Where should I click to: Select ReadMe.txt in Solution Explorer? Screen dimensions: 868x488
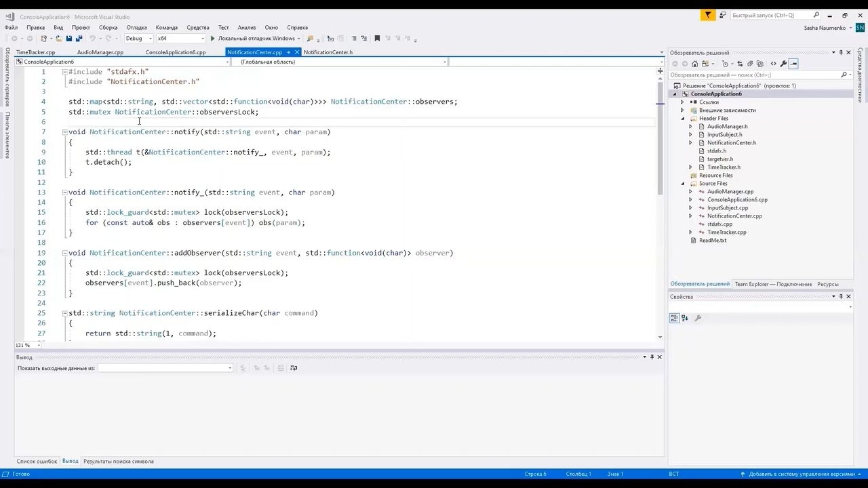pos(712,241)
